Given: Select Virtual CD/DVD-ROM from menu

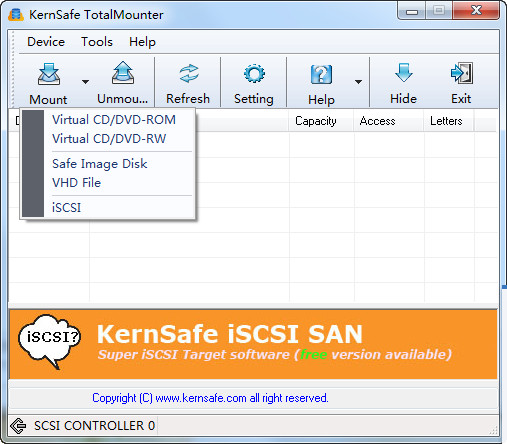Looking at the screenshot, I should [x=114, y=120].
